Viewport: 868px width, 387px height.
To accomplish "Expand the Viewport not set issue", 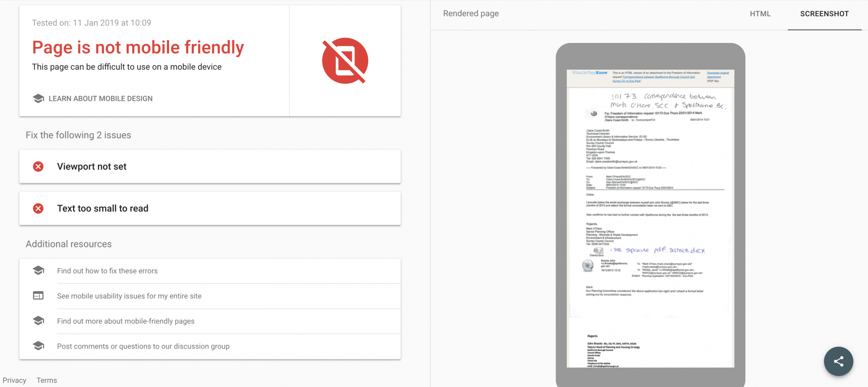I will 210,166.
